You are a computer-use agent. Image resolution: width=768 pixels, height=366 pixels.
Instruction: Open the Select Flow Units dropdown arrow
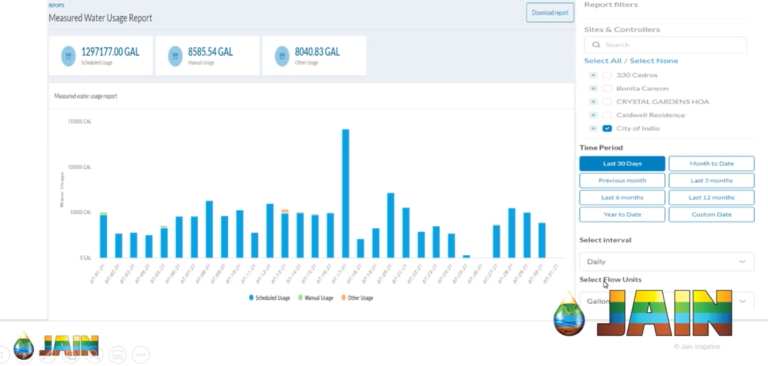click(x=743, y=301)
